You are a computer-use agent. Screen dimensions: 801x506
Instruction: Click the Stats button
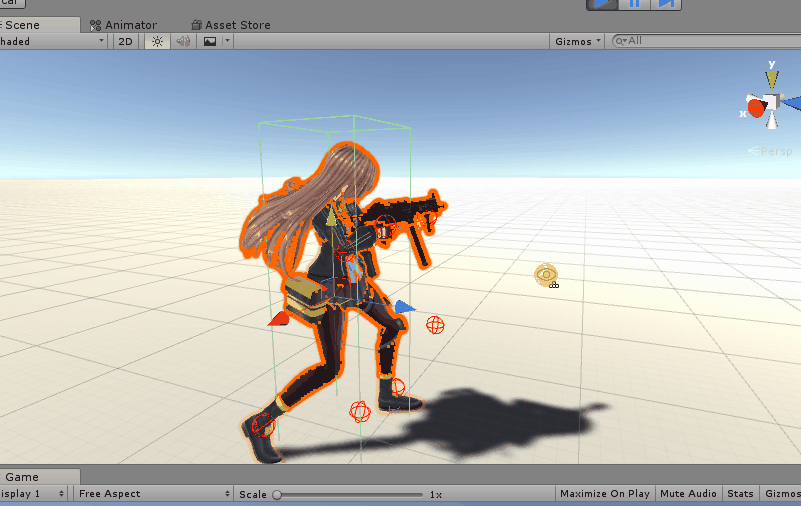740,494
